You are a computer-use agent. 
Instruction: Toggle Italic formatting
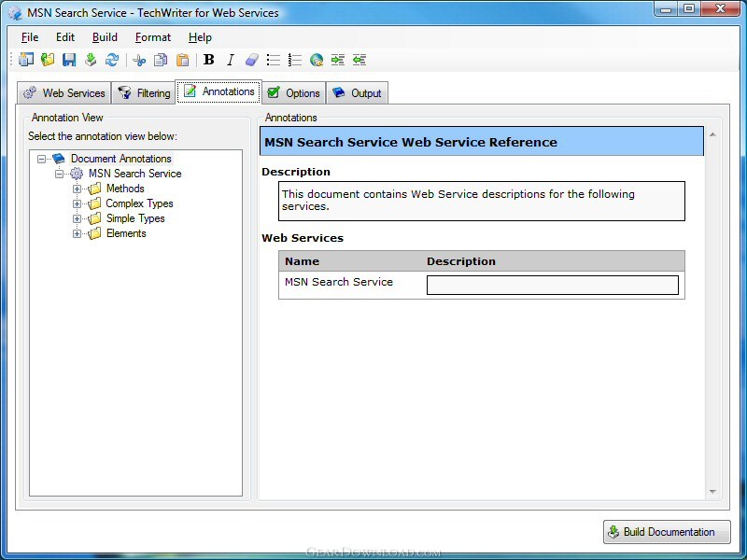tap(230, 60)
